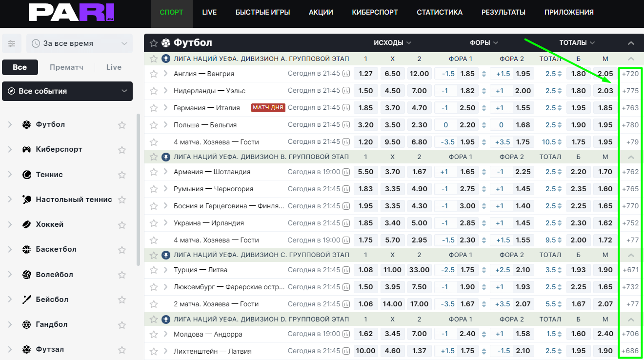Collapse the Дивизион C league group
644x360 pixels.
coord(631,255)
